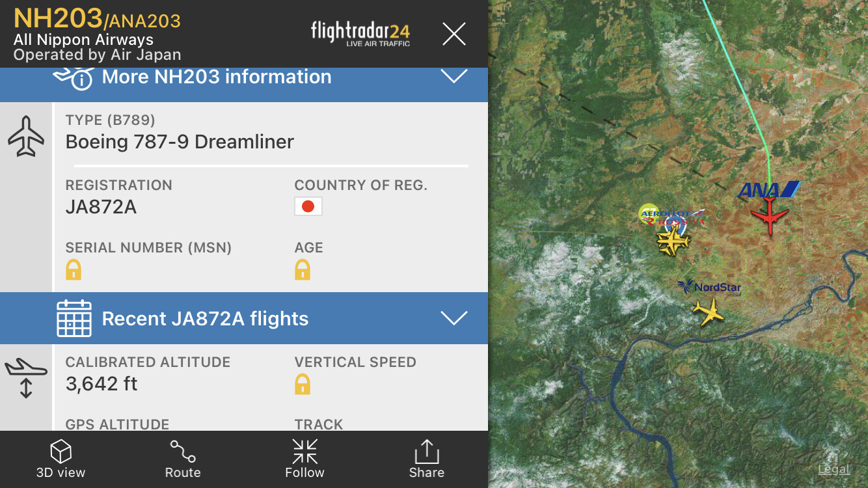Open the More NH203 information header
The height and width of the screenshot is (488, 868).
click(x=217, y=77)
